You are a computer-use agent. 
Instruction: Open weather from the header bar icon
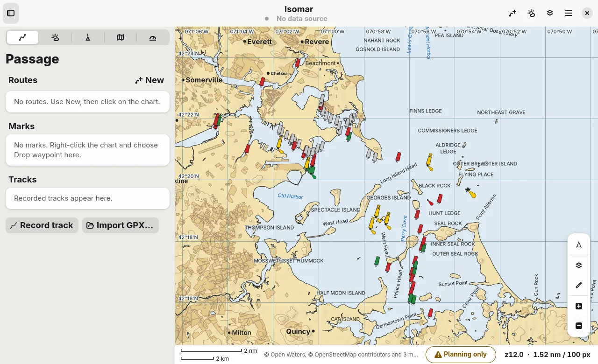(531, 13)
